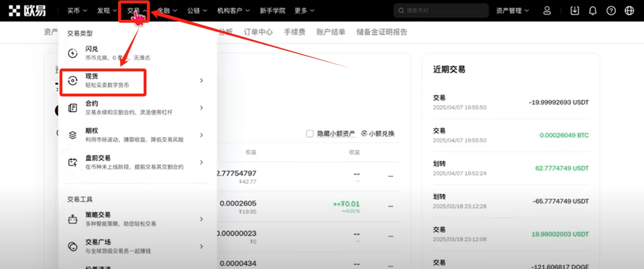This screenshot has height=269, width=644.
Task: Click the -19.99992693 USDT transaction
Action: pos(511,102)
